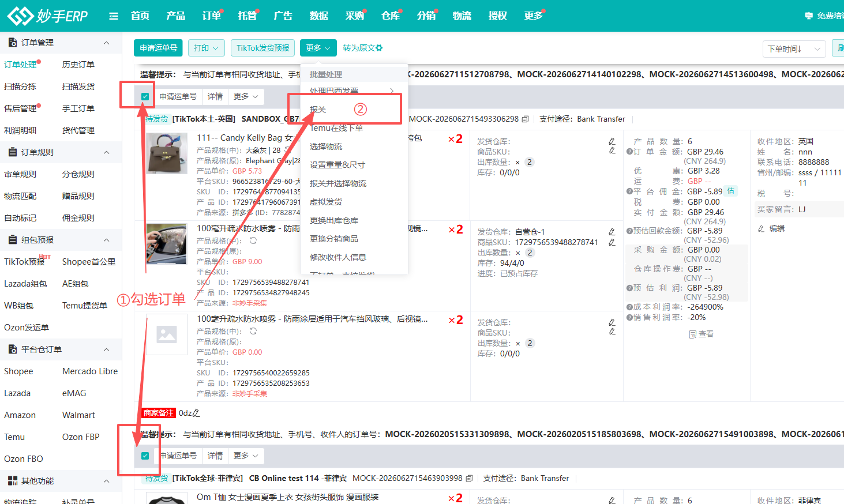Click refresh icon in GBP 9.00 product row
The image size is (844, 504).
253,240
